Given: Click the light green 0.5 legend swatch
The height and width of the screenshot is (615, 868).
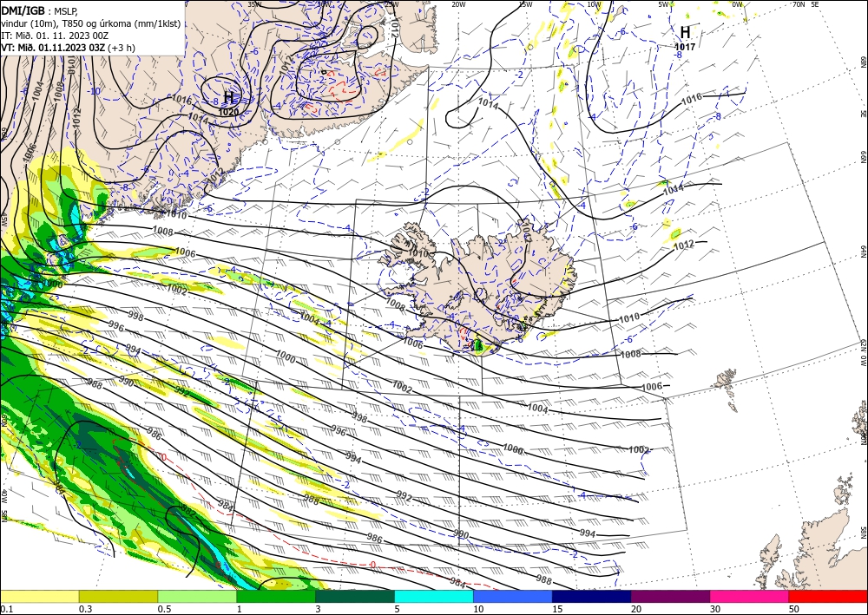Looking at the screenshot, I should point(197,596).
